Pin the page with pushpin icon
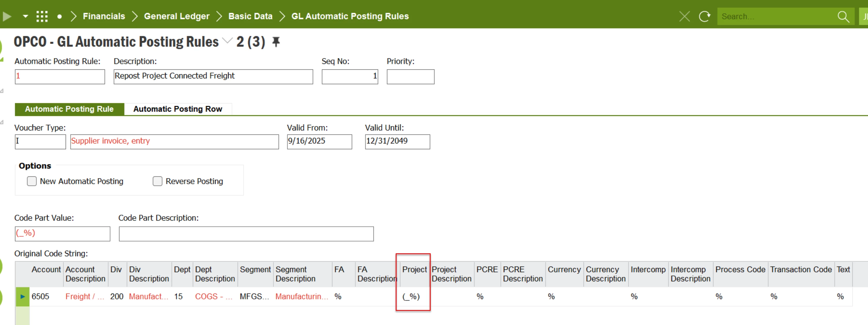Image resolution: width=868 pixels, height=325 pixels. [x=276, y=42]
